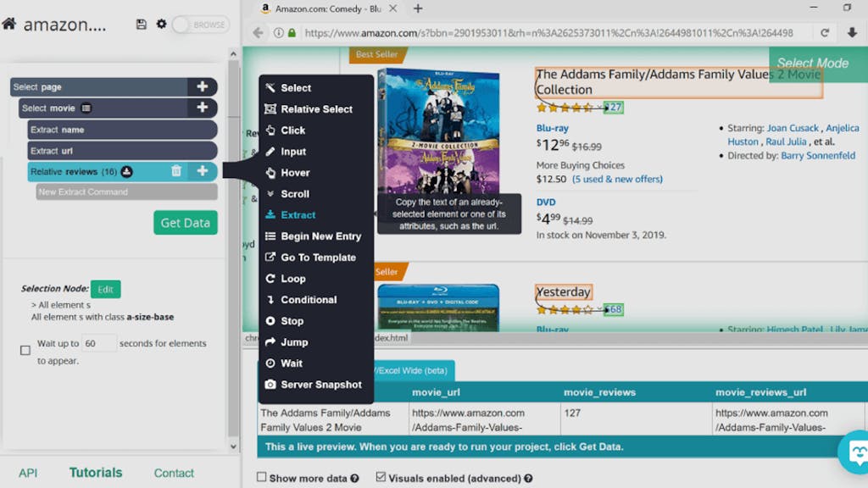
Task: Toggle the BROWSE mode switch
Action: pos(200,25)
